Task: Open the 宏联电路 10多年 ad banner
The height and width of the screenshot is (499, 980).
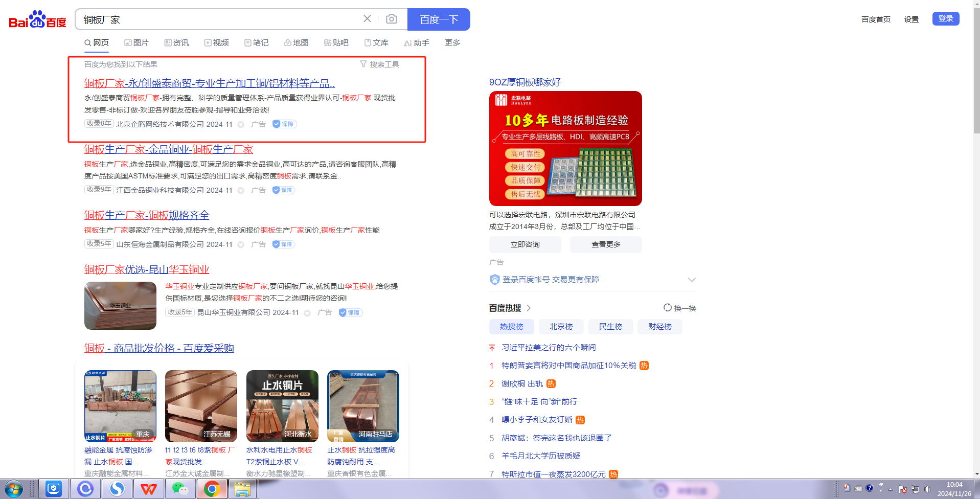Action: [565, 148]
